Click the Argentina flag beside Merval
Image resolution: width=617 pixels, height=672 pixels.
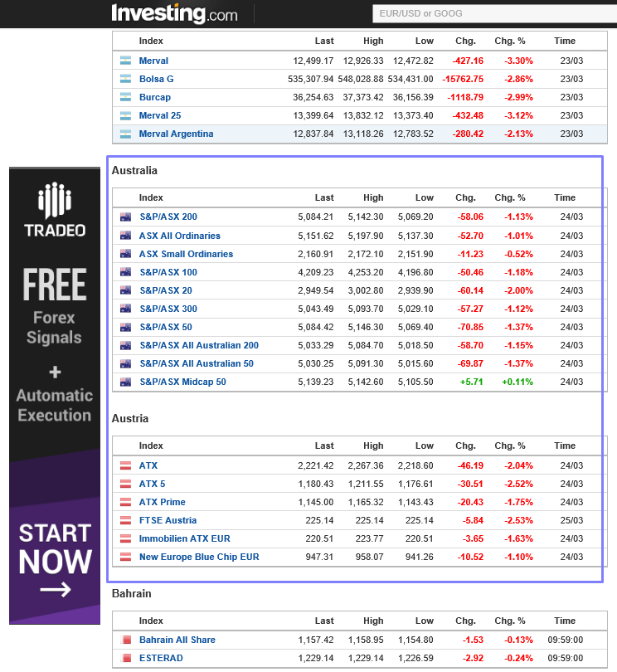(x=126, y=61)
